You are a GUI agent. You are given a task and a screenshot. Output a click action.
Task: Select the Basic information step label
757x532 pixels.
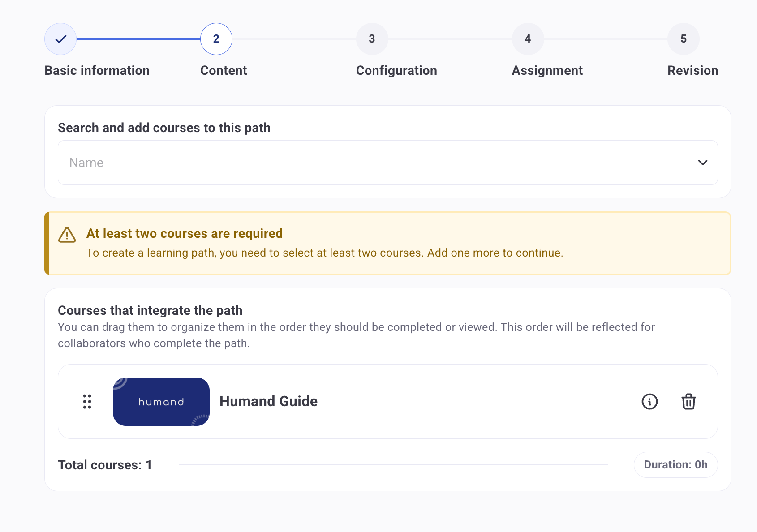[x=97, y=70]
